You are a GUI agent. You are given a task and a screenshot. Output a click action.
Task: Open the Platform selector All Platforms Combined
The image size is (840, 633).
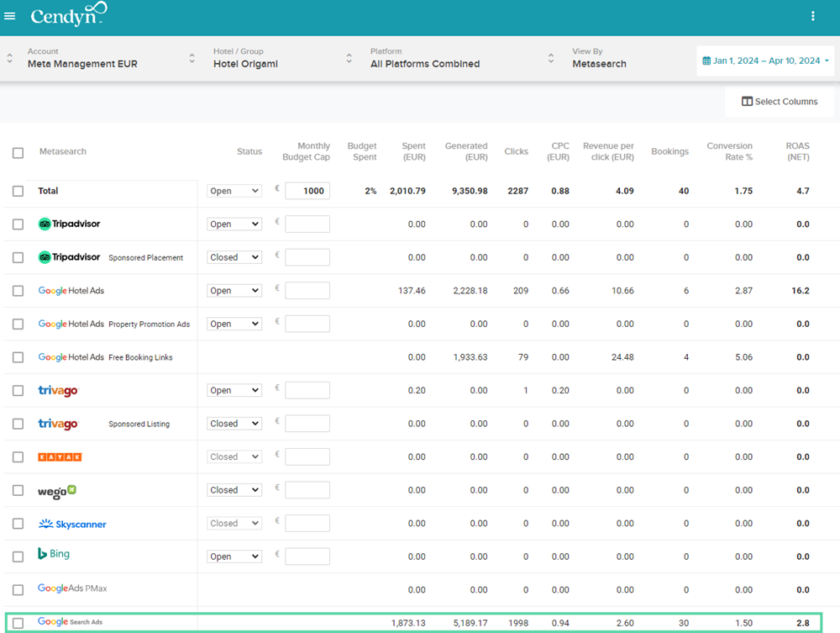click(x=462, y=58)
